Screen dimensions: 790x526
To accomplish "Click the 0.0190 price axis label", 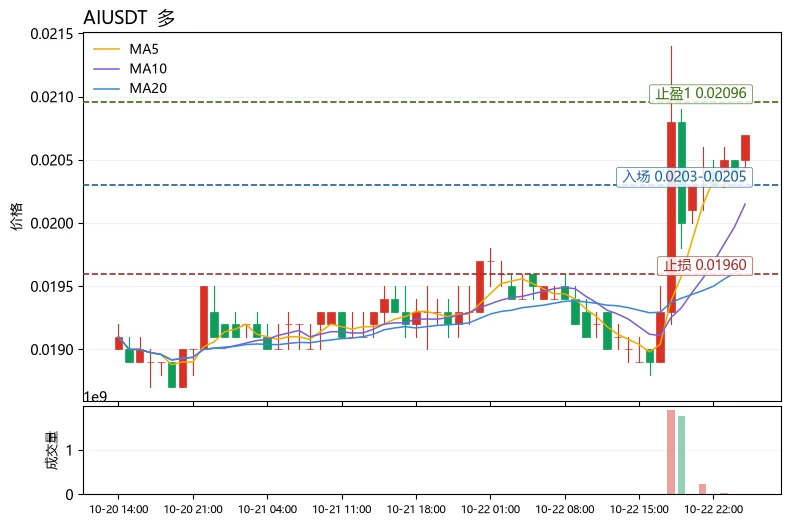I will tap(51, 350).
